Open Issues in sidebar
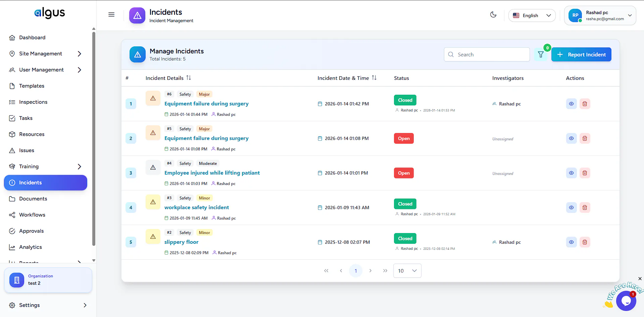This screenshot has height=317, width=644. coord(46,150)
